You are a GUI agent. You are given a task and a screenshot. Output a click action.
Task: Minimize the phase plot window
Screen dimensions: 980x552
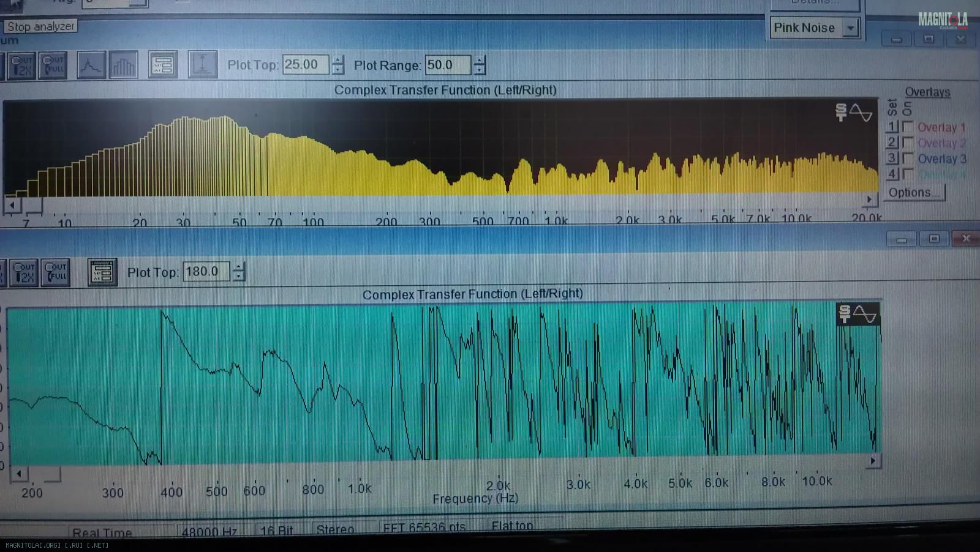pos(902,239)
